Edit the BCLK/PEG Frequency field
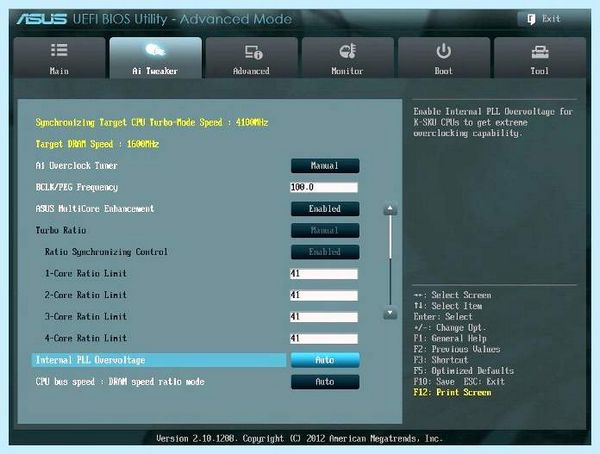The width and height of the screenshot is (600, 454). pos(324,187)
